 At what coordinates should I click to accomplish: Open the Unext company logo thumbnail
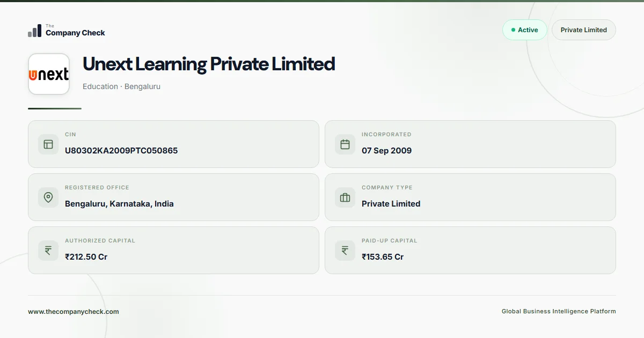(x=49, y=74)
